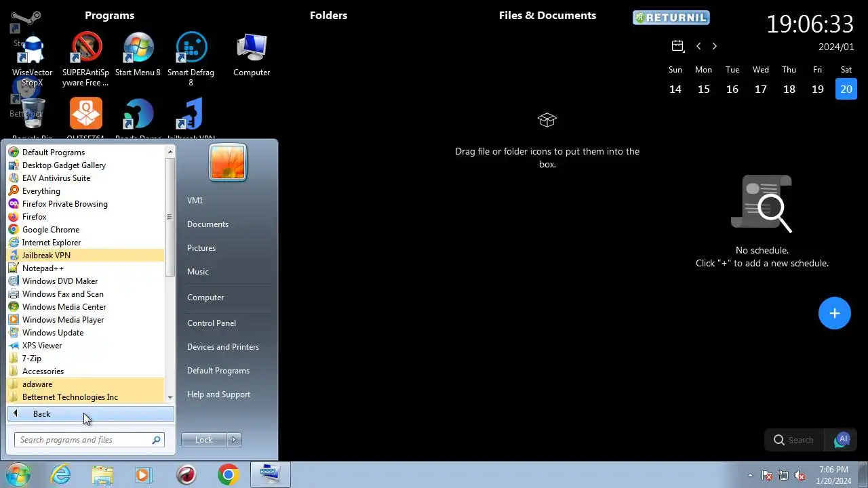Click the Lock button
Screen dimensions: 868x488
[x=204, y=440]
